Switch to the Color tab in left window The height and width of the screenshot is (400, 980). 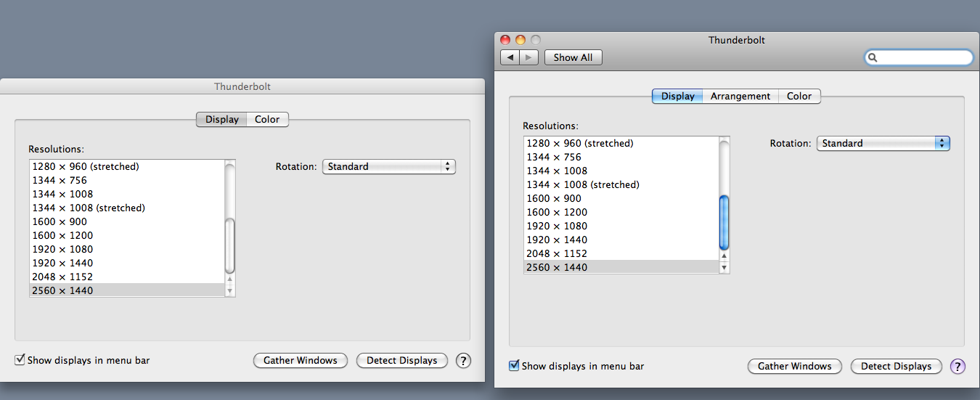pos(267,120)
